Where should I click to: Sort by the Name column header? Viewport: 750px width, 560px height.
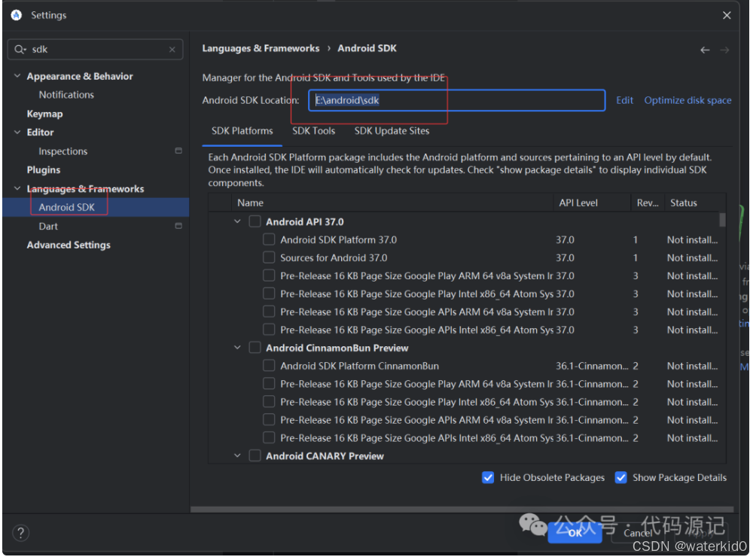(x=392, y=202)
